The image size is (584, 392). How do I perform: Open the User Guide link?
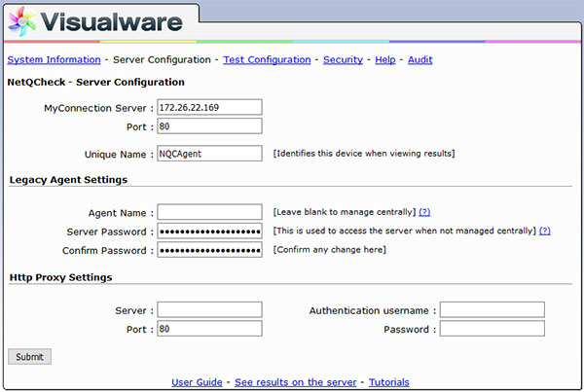(197, 382)
